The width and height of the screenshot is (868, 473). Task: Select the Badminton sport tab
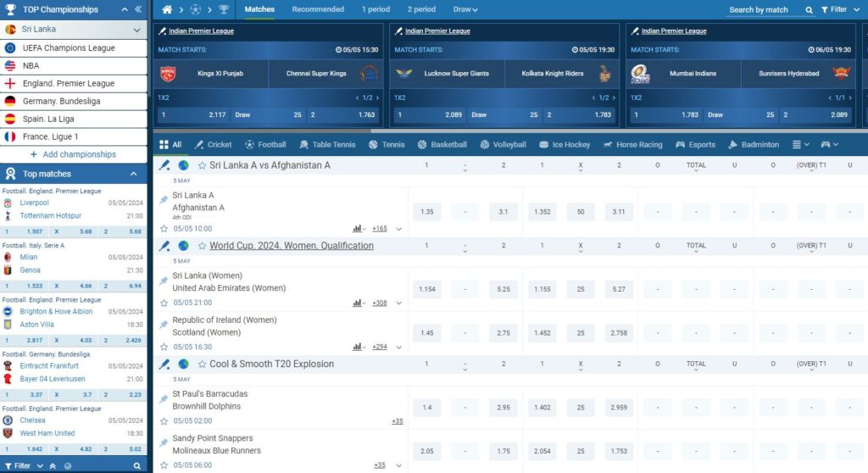754,145
